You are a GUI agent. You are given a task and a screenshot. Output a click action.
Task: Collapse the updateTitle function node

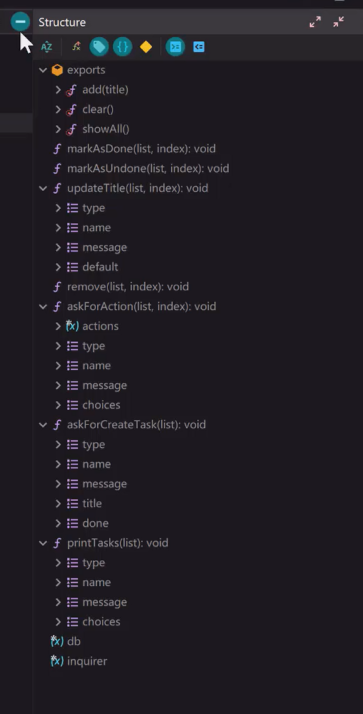pyautogui.click(x=43, y=188)
